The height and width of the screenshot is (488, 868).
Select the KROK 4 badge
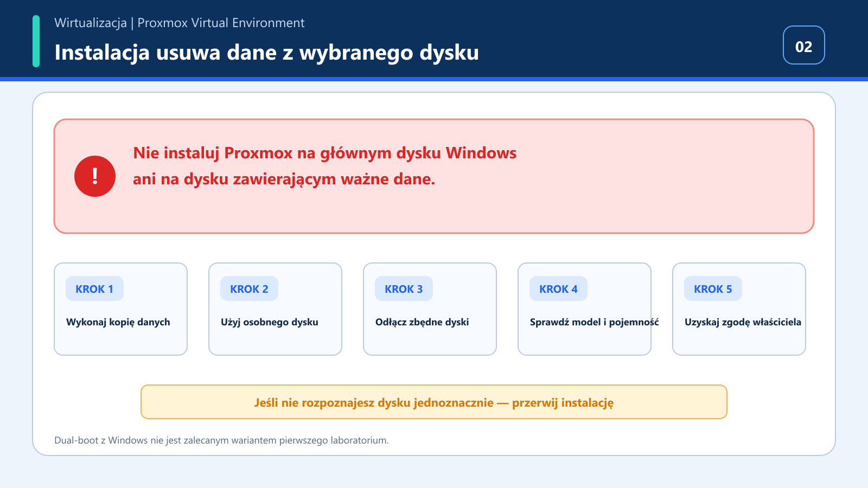[558, 288]
